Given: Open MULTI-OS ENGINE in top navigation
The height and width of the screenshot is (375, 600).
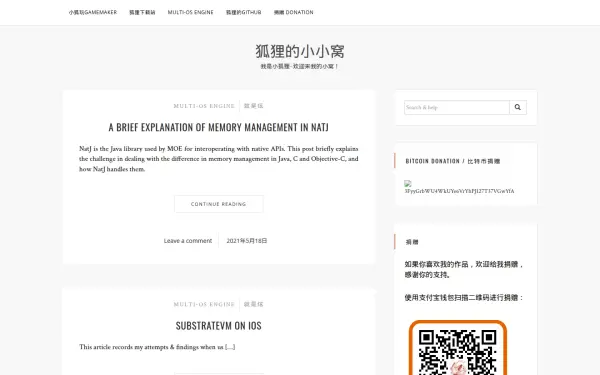Looking at the screenshot, I should (191, 12).
